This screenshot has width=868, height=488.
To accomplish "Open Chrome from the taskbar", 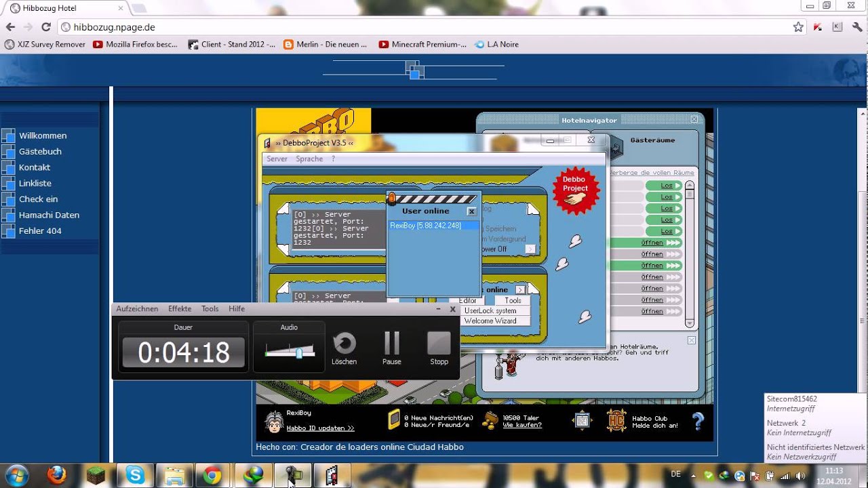I will point(213,476).
